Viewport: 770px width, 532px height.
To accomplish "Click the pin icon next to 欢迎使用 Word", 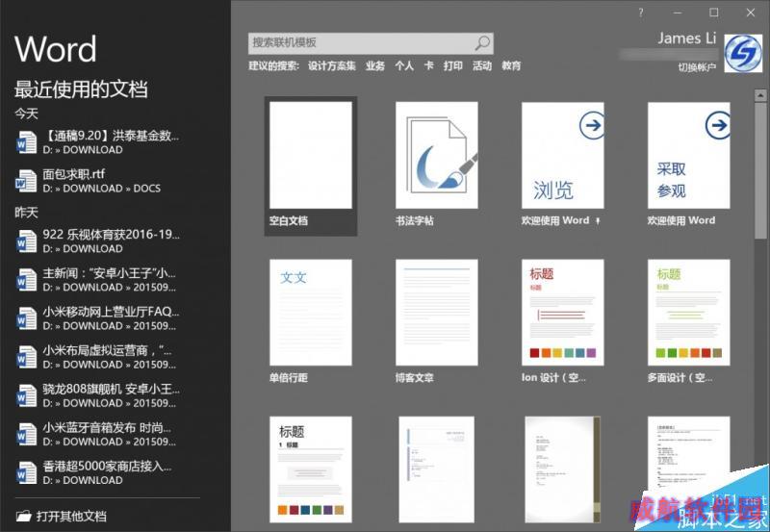I will (598, 221).
